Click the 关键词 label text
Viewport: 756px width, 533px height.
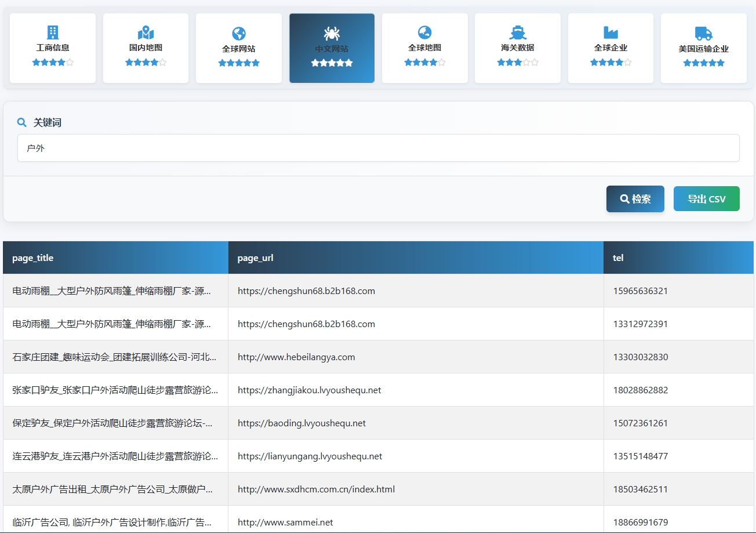(x=47, y=122)
